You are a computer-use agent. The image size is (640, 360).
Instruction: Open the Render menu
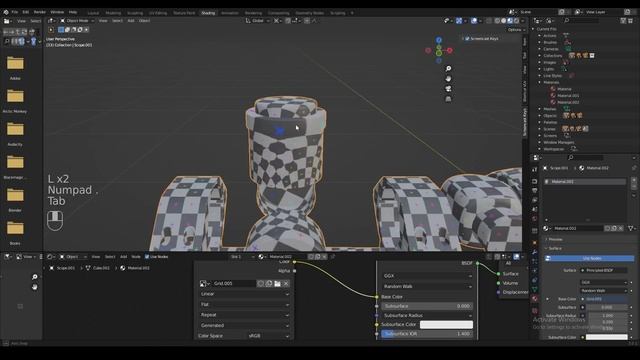40,12
